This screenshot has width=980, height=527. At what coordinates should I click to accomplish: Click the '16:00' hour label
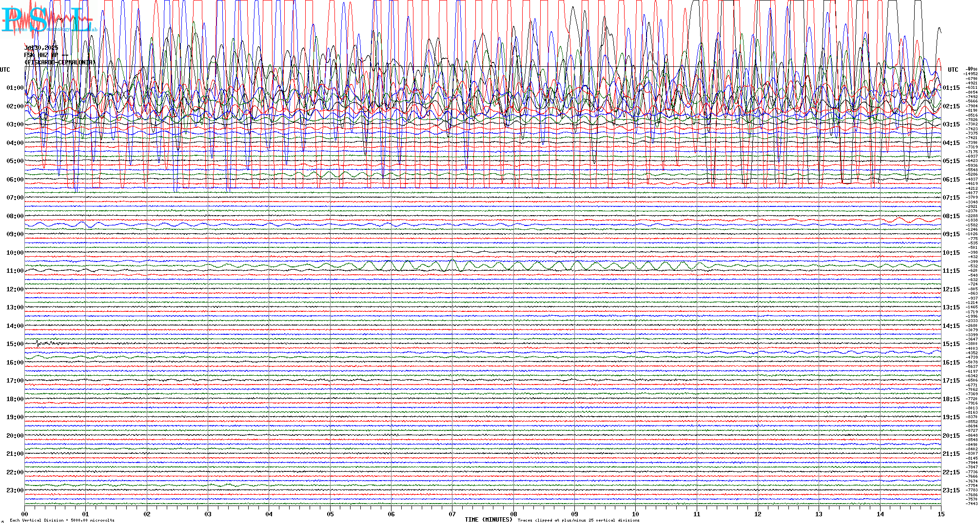[15, 363]
